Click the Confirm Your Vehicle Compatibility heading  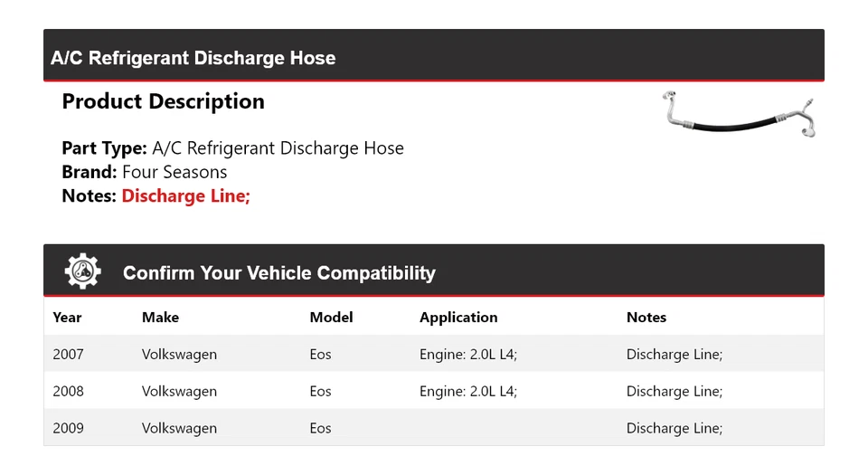click(278, 272)
